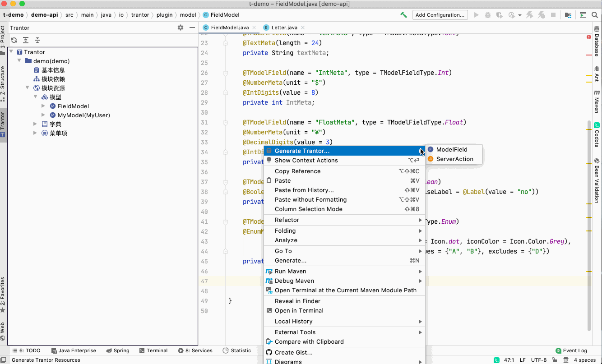Close the FieldModel.java tab

pyautogui.click(x=254, y=28)
